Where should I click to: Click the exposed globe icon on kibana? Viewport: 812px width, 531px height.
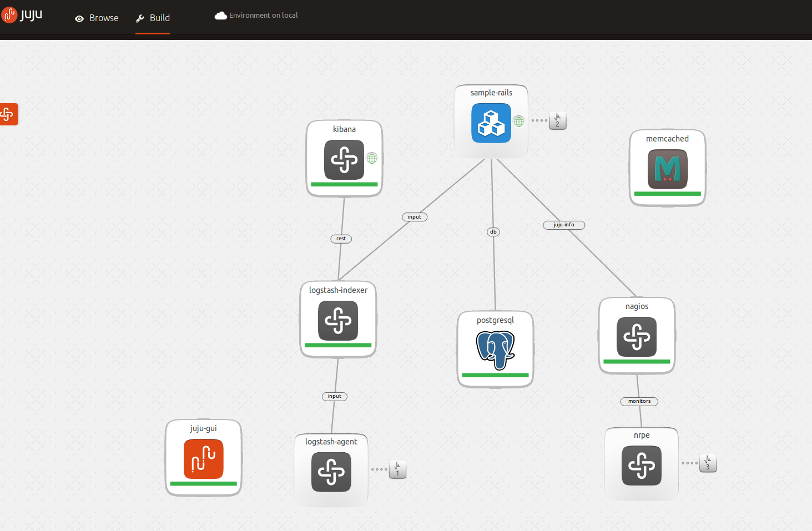(x=372, y=159)
